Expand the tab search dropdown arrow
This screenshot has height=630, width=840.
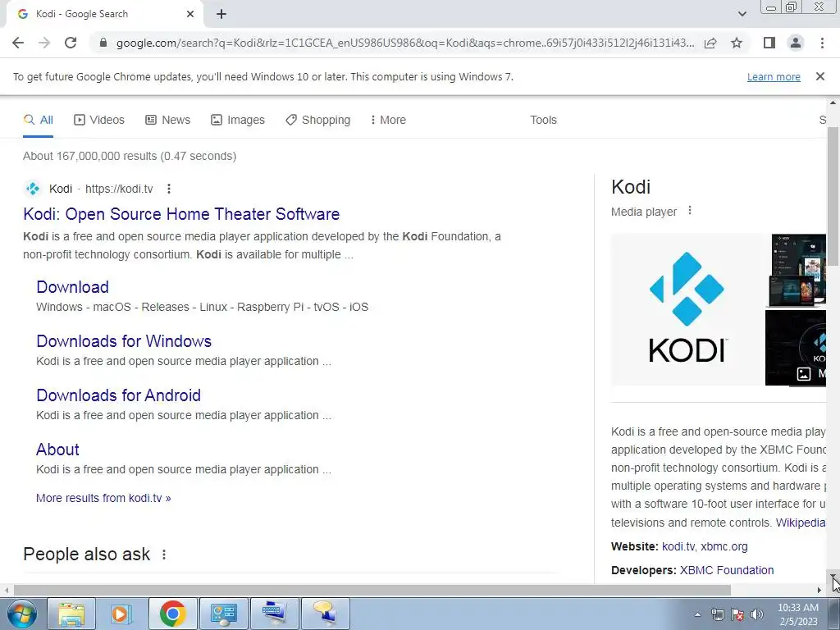pos(742,14)
